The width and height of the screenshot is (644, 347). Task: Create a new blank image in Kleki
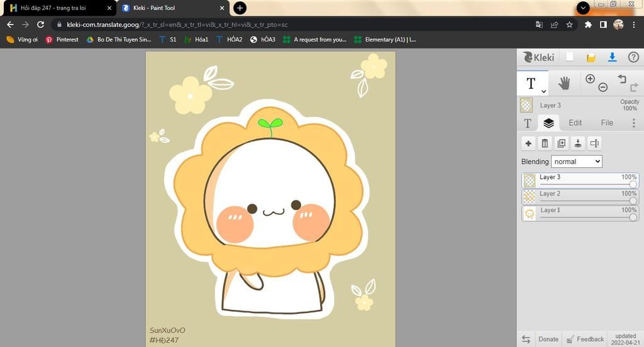pyautogui.click(x=570, y=57)
